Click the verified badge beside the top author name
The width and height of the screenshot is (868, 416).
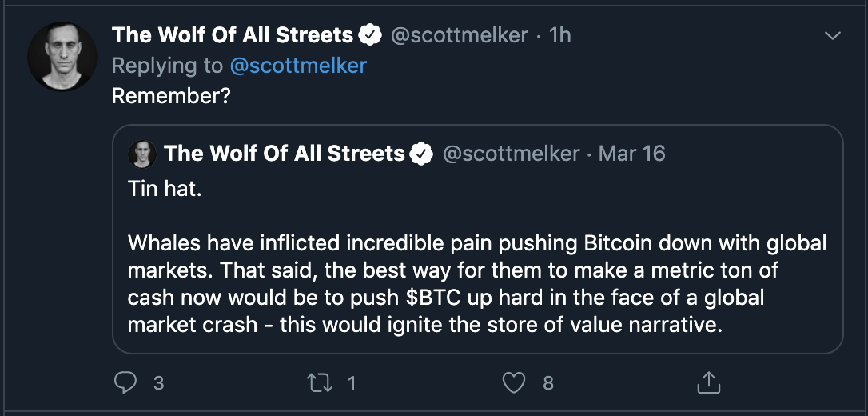[369, 35]
